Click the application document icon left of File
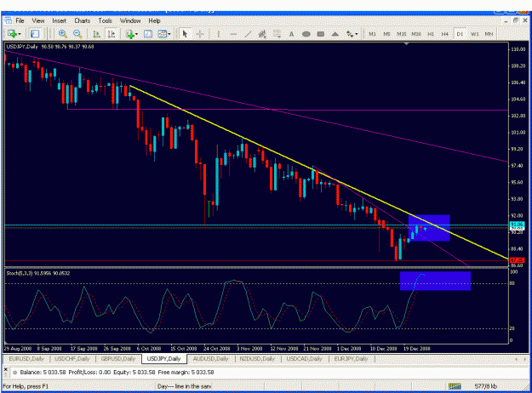532x393 pixels. tap(9, 20)
